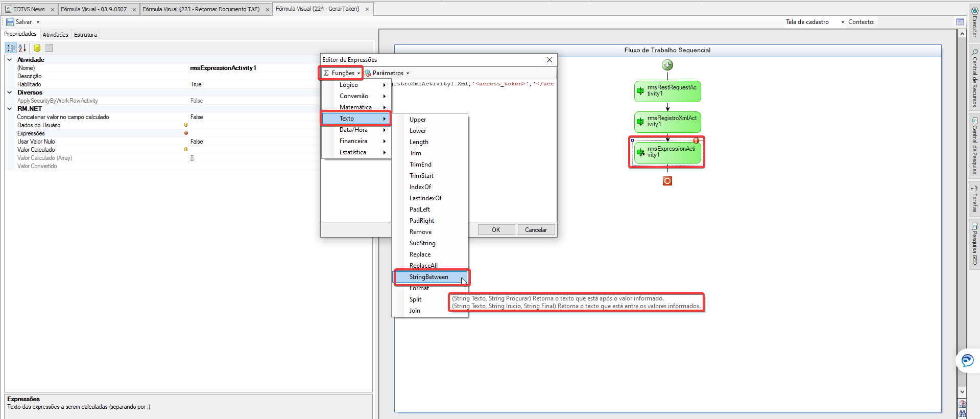The height and width of the screenshot is (419, 980).
Task: Select the Propriedades tab
Action: [x=20, y=34]
